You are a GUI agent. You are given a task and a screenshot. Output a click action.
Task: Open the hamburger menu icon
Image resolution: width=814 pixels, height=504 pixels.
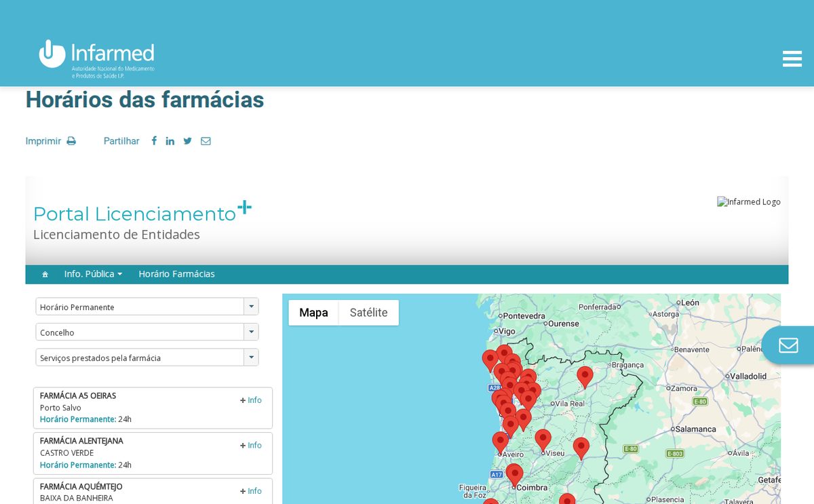792,59
